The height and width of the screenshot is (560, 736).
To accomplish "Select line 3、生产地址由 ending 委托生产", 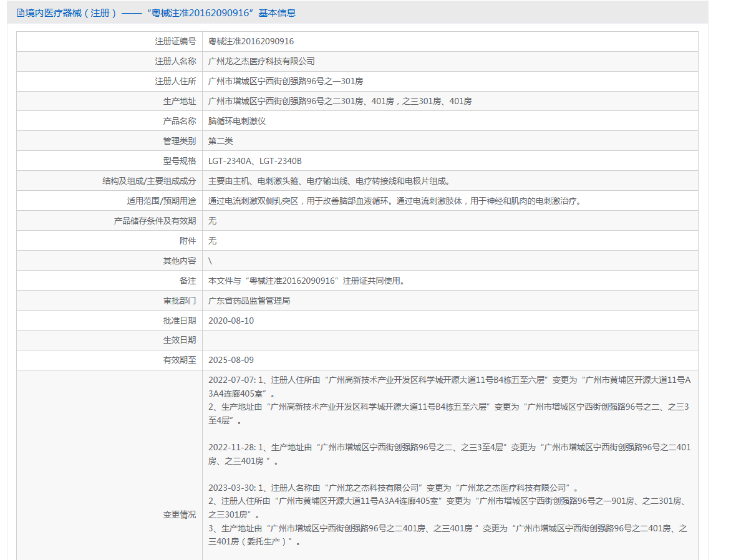I will 448,535.
